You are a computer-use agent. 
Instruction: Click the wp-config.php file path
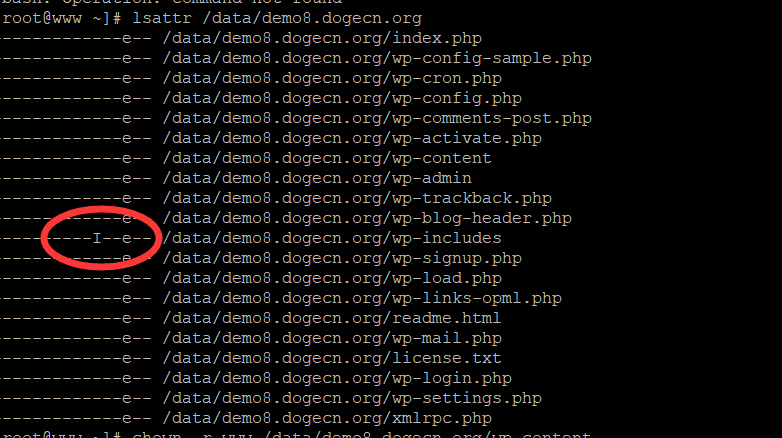click(x=341, y=99)
